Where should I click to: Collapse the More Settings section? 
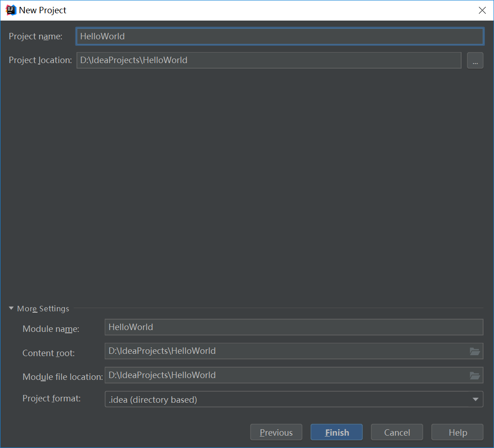click(x=11, y=308)
